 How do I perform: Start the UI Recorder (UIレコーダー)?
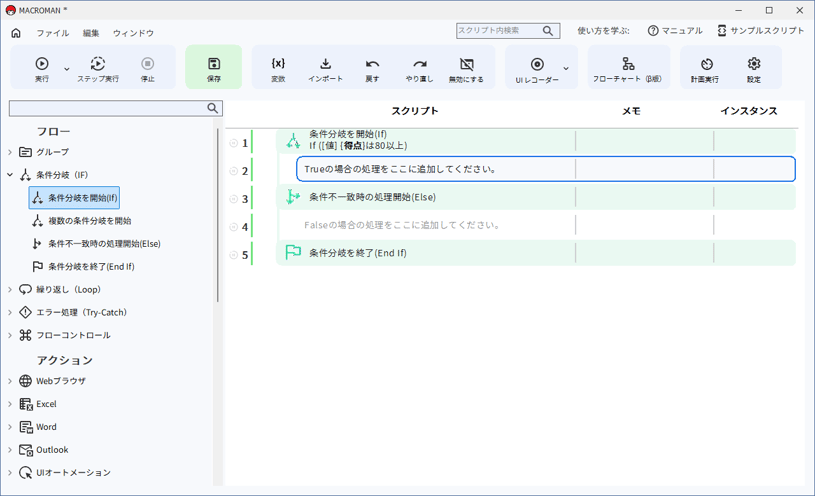pos(537,69)
